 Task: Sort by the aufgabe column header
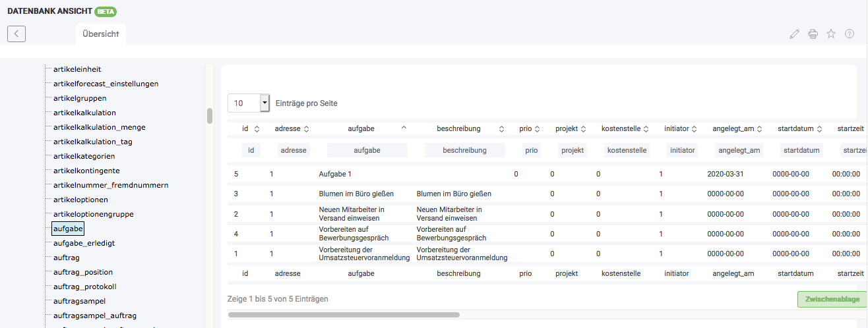[x=367, y=128]
